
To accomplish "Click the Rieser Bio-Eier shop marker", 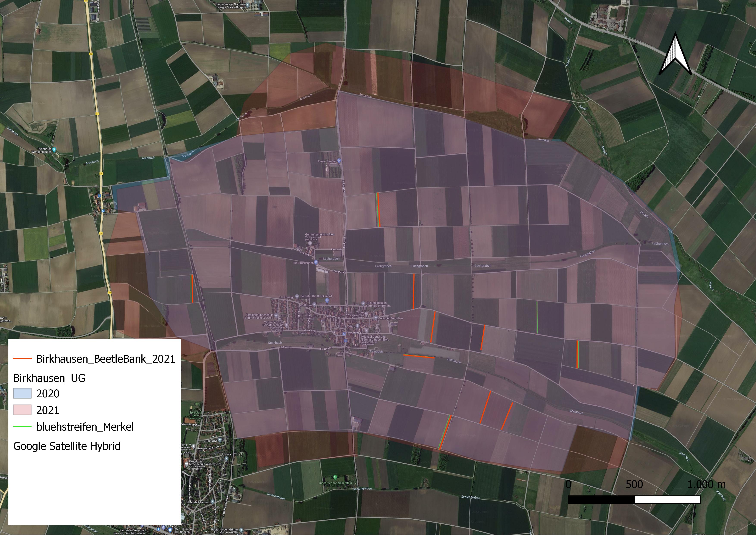I will pos(340,161).
